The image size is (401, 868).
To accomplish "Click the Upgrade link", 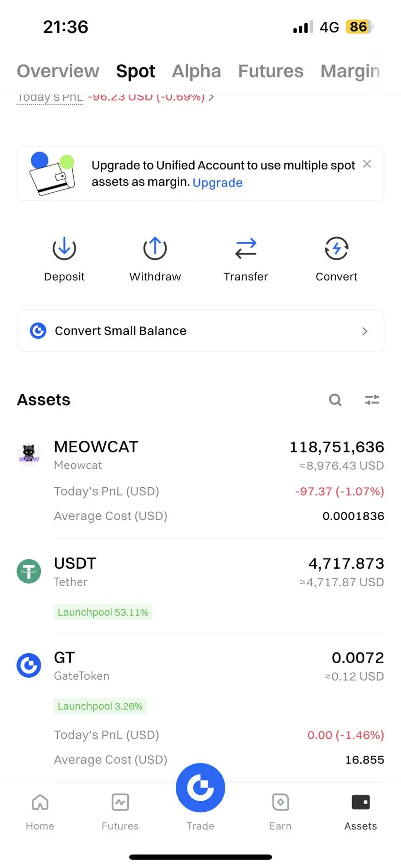I will [x=217, y=183].
